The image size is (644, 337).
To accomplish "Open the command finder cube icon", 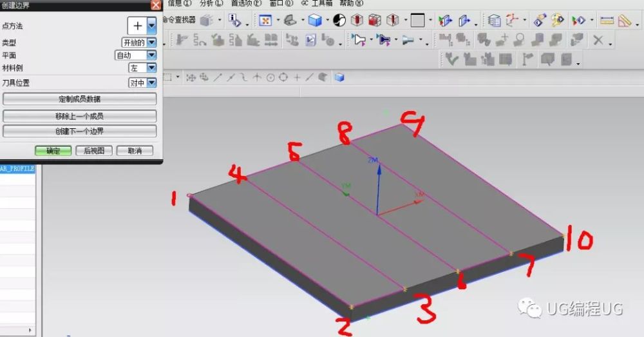I will [207, 20].
